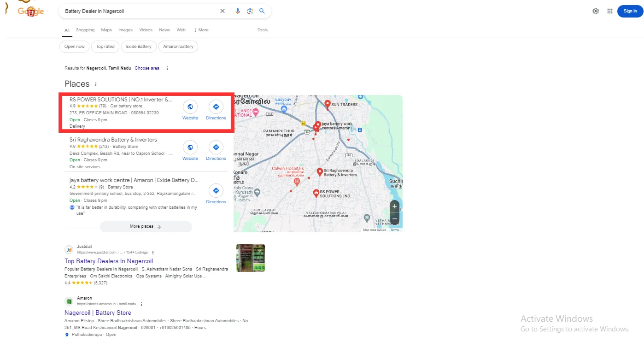This screenshot has width=644, height=348.
Task: Open Nagercoil | Battery Store link
Action: pos(98,313)
